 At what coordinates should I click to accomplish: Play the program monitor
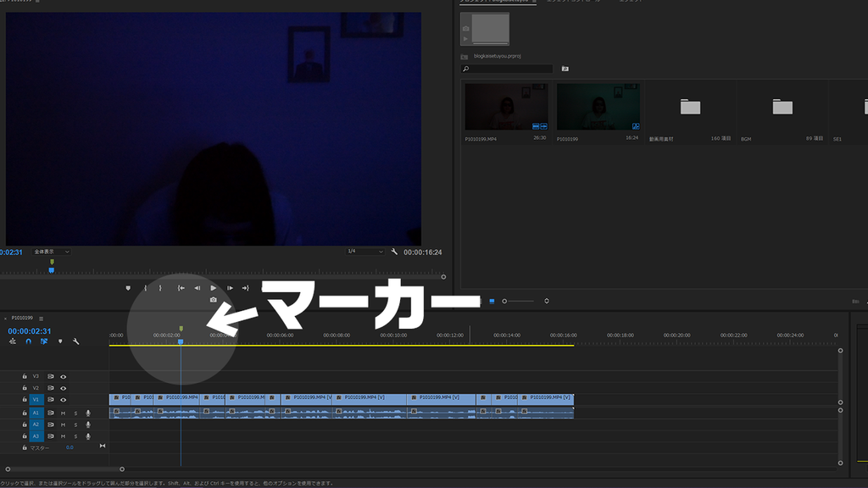(214, 288)
